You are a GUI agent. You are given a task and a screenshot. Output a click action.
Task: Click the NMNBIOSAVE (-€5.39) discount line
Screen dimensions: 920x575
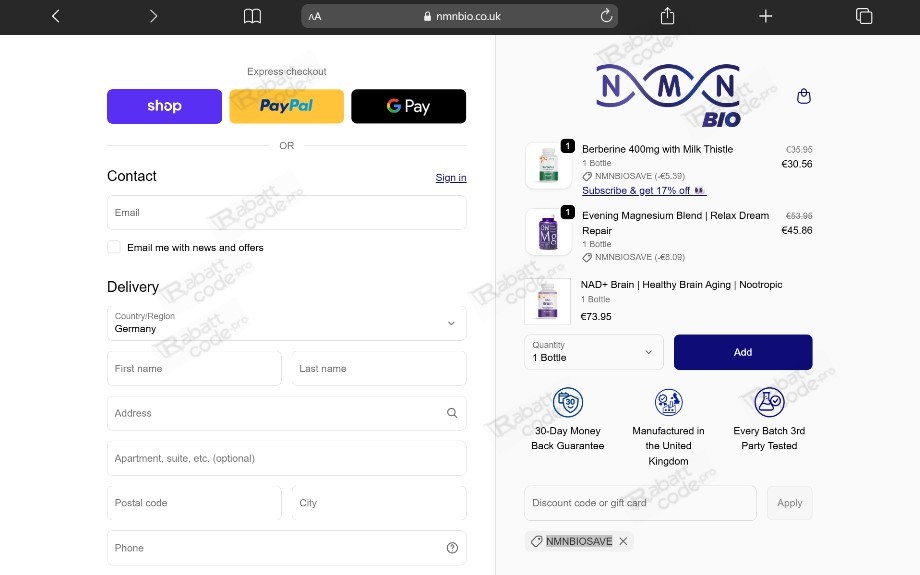point(634,176)
